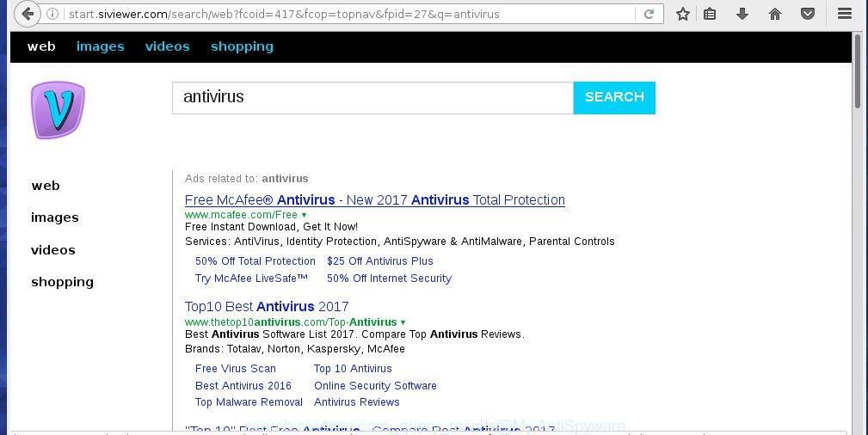
Task: Open Free McAfee Antivirus ad link
Action: [375, 199]
